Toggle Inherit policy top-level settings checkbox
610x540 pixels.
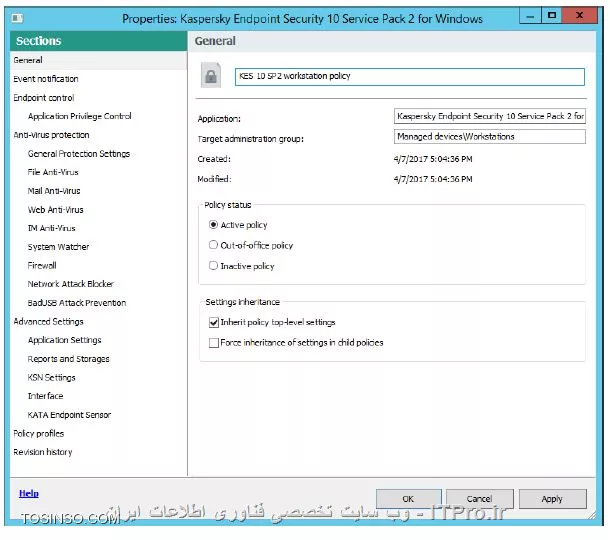click(x=214, y=322)
